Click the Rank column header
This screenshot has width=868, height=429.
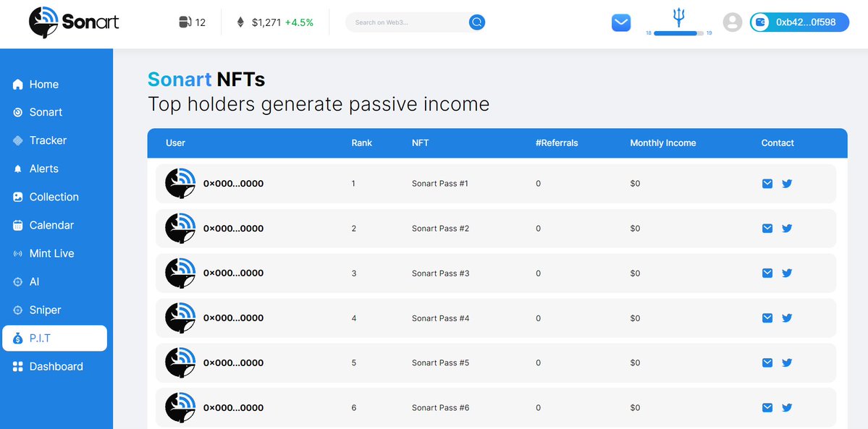361,143
